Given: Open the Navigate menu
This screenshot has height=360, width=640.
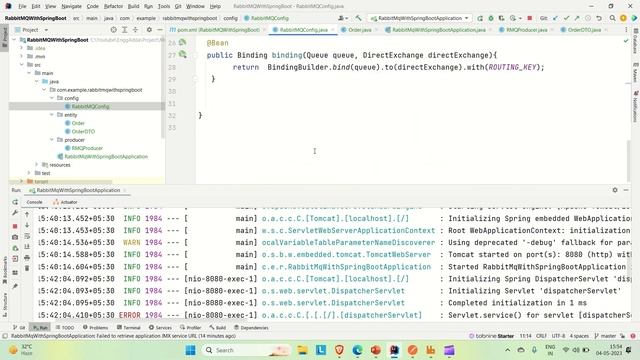Looking at the screenshot, I should (x=71, y=6).
